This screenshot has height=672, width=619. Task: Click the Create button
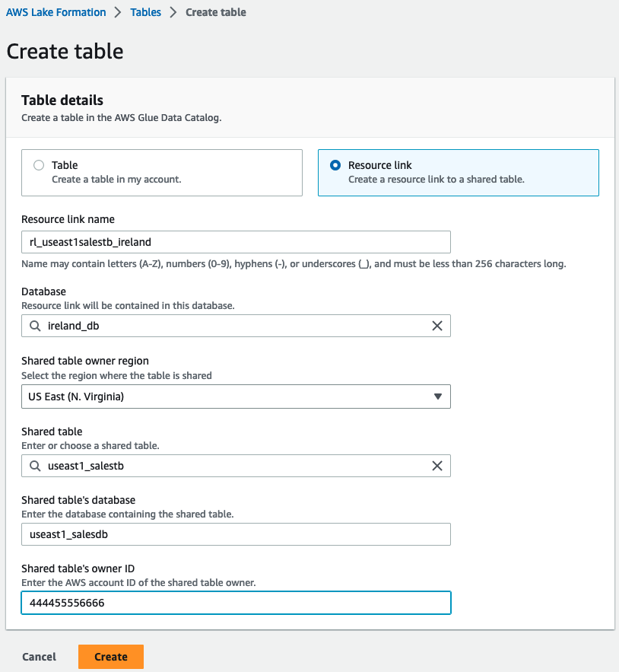coord(111,657)
